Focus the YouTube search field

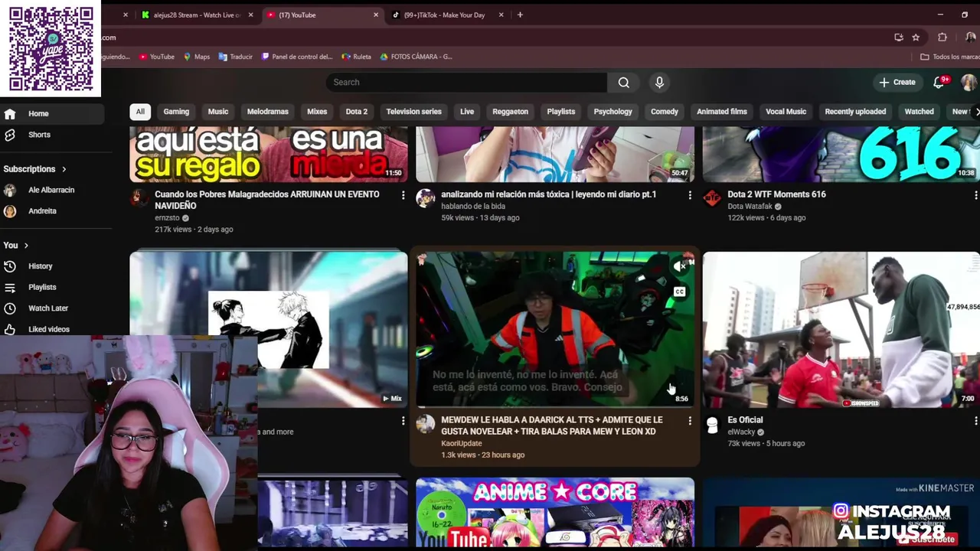(466, 83)
